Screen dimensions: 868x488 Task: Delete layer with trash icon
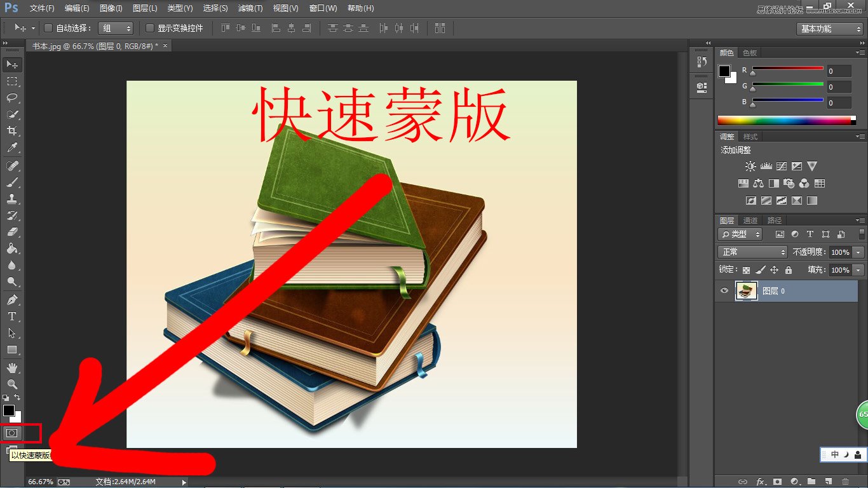(845, 482)
